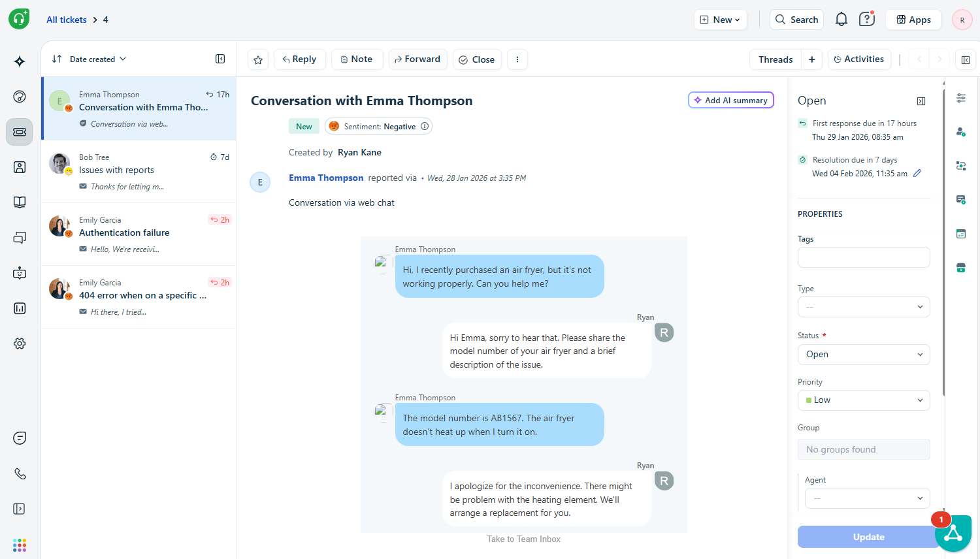Image resolution: width=980 pixels, height=559 pixels.
Task: Open the apps grid at the sidebar bottom
Action: click(x=19, y=545)
